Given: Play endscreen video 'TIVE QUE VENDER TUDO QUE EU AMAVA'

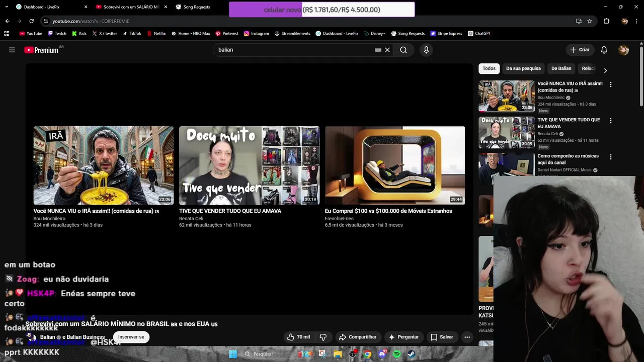Looking at the screenshot, I should click(249, 165).
